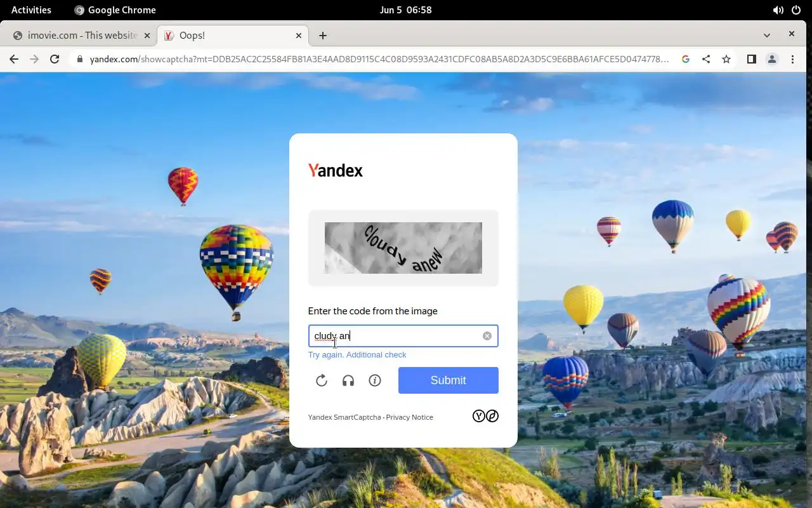Viewport: 812px width, 508px height.
Task: Click the Yandex logo
Action: (336, 170)
